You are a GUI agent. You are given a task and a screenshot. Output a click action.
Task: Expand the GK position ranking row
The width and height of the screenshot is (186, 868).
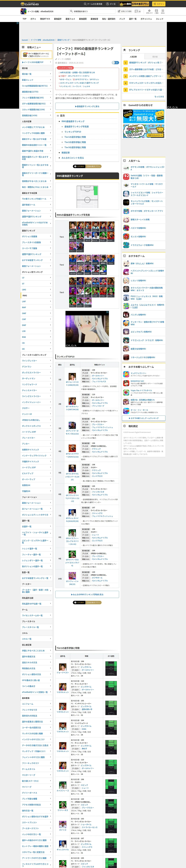(37, 349)
